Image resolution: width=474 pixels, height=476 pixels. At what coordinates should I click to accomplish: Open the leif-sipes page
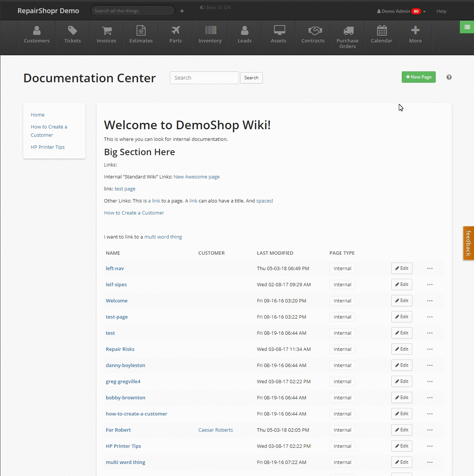click(116, 284)
